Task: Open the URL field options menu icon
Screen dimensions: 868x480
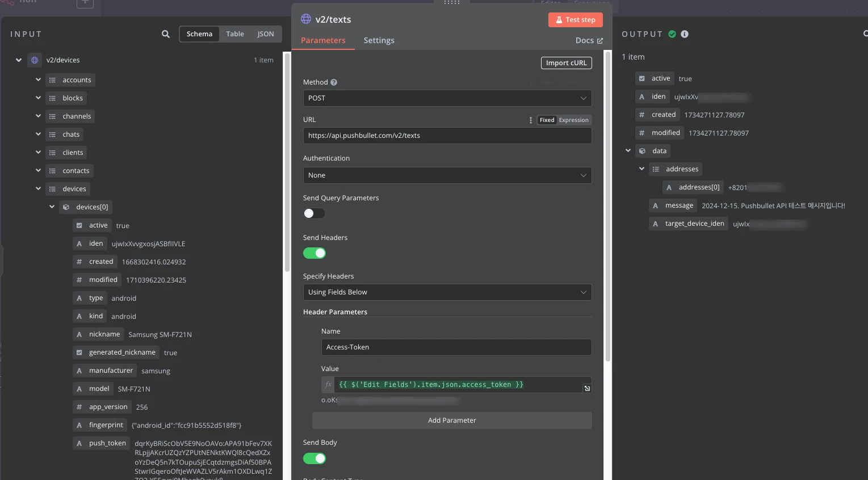Action: pos(531,120)
